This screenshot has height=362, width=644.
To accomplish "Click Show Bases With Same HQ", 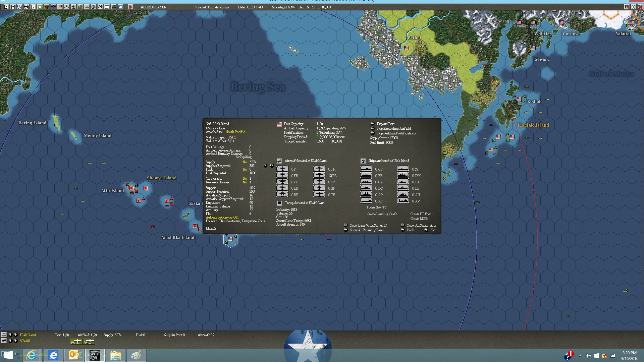I will pyautogui.click(x=368, y=226).
